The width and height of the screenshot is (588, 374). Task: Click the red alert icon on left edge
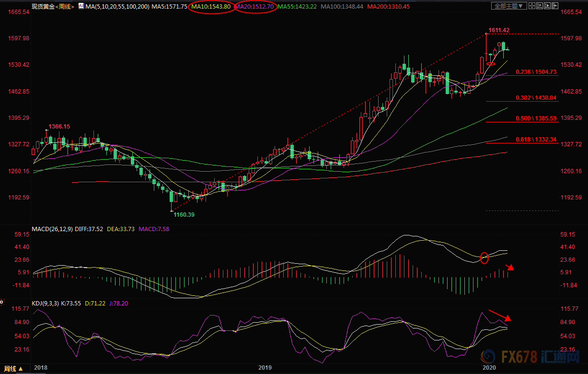(x=2, y=303)
